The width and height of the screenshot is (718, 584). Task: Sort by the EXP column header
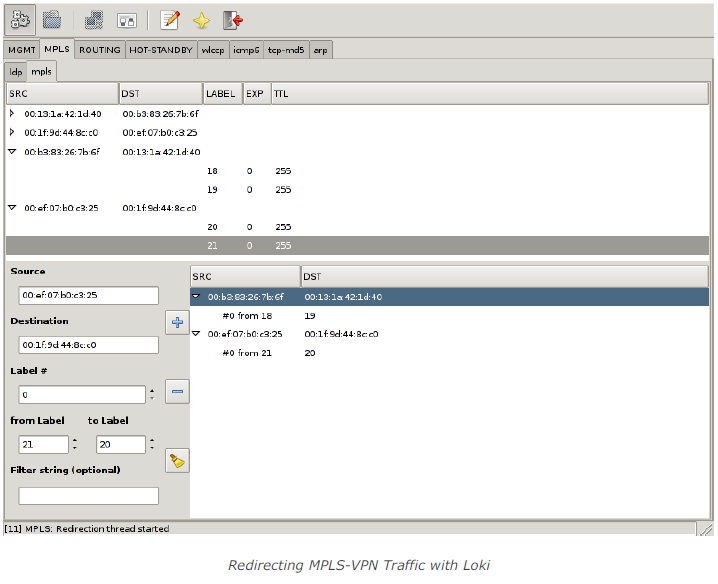click(x=257, y=93)
